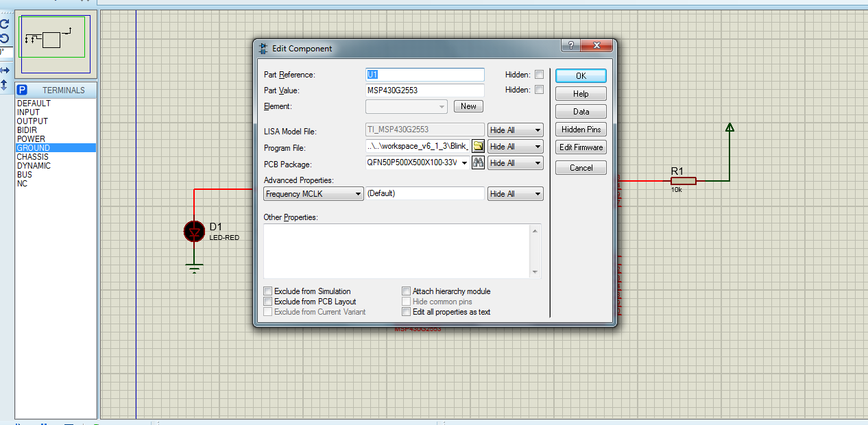Screen dimensions: 868x425
Task: Click the Other Properties scrollbar down arrow
Action: coord(535,272)
